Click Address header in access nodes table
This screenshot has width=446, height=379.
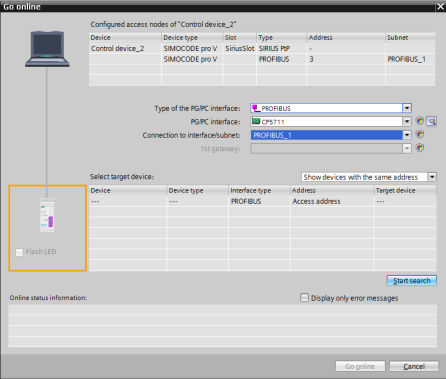coord(346,37)
